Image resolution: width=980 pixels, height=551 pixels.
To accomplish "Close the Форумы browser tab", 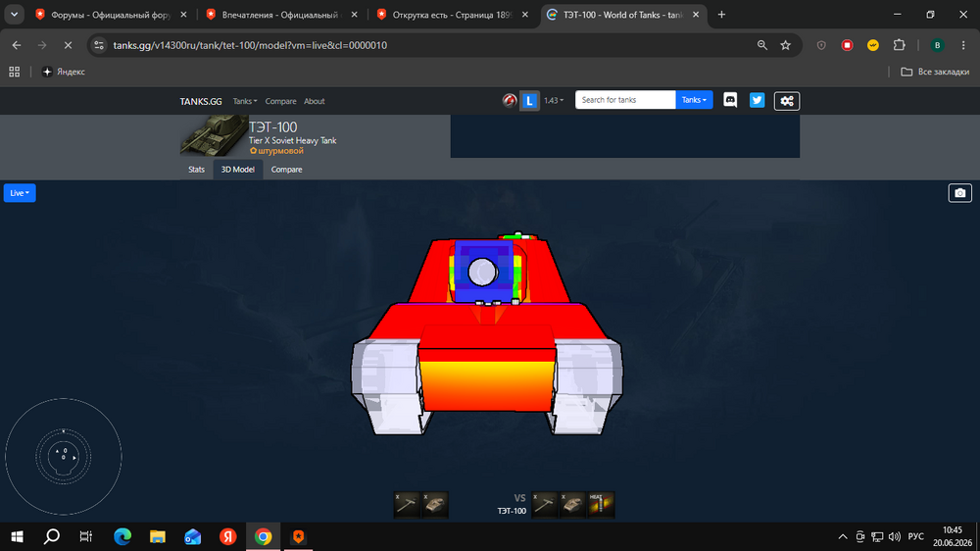I will [183, 15].
